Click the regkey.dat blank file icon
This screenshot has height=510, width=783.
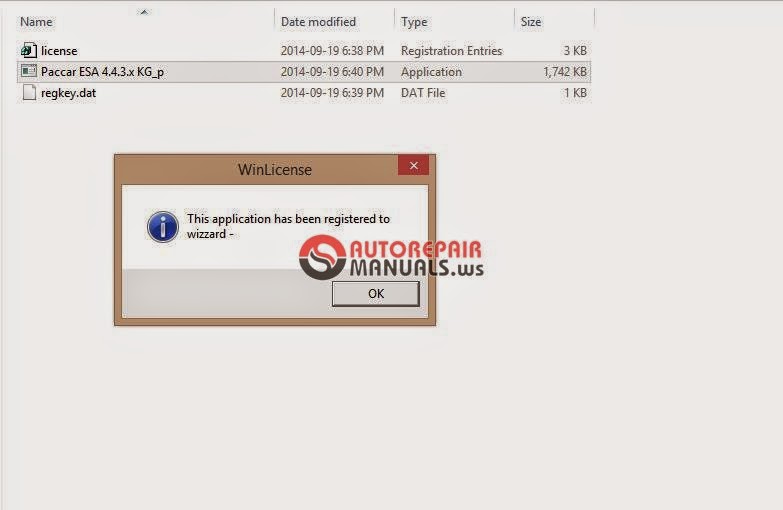[x=29, y=92]
